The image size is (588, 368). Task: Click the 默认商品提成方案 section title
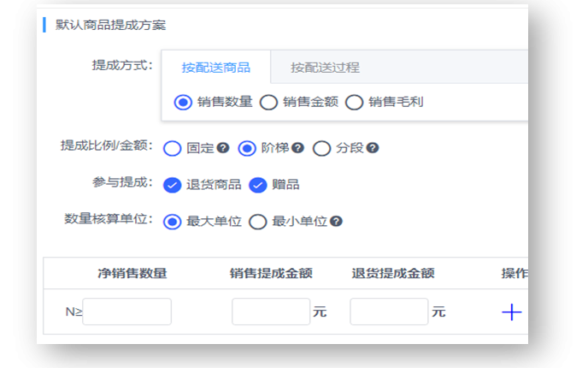110,25
